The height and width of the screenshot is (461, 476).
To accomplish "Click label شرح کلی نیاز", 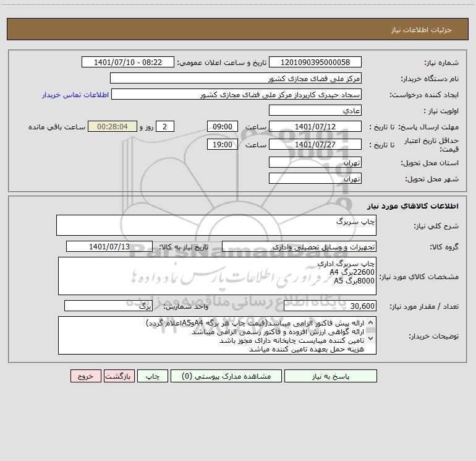I will click(436, 226).
